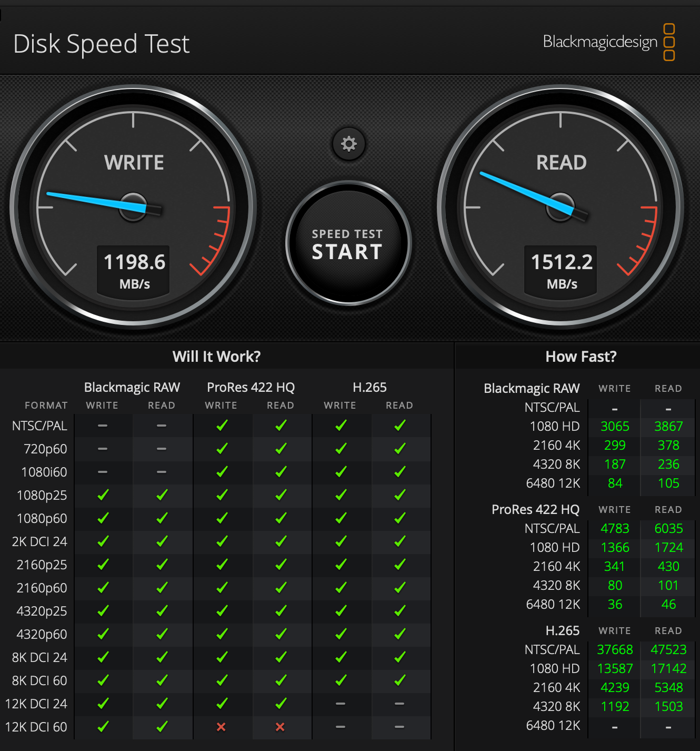Click the checkmark for 12K DCI 60 Blackmagic RAW read
This screenshot has width=700, height=751.
coord(162,726)
